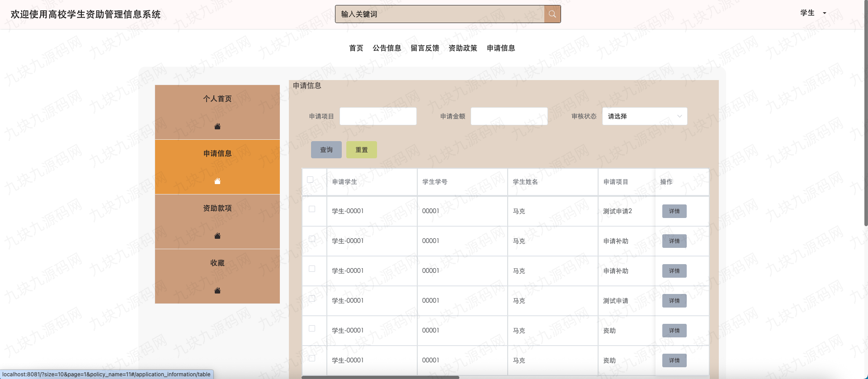Open 资助政策 in the top navigation
Viewport: 868px width, 379px height.
tap(463, 48)
